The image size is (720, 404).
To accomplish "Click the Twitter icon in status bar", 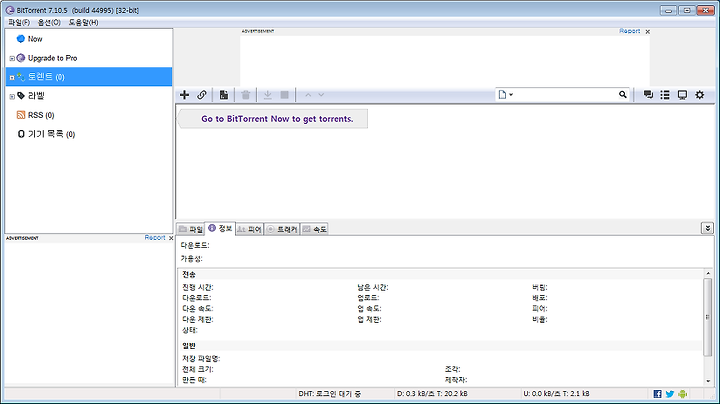I will click(x=670, y=394).
